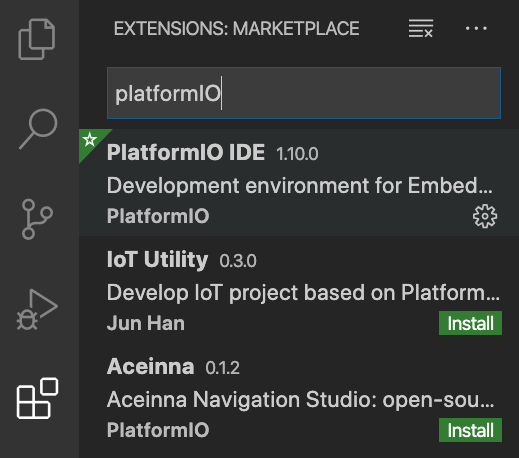Open the PlatformIO IDE manage gear menu
This screenshot has height=458, width=519.
485,216
